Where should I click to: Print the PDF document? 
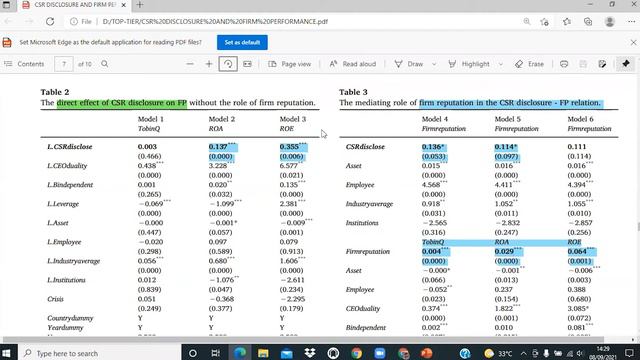(x=564, y=64)
